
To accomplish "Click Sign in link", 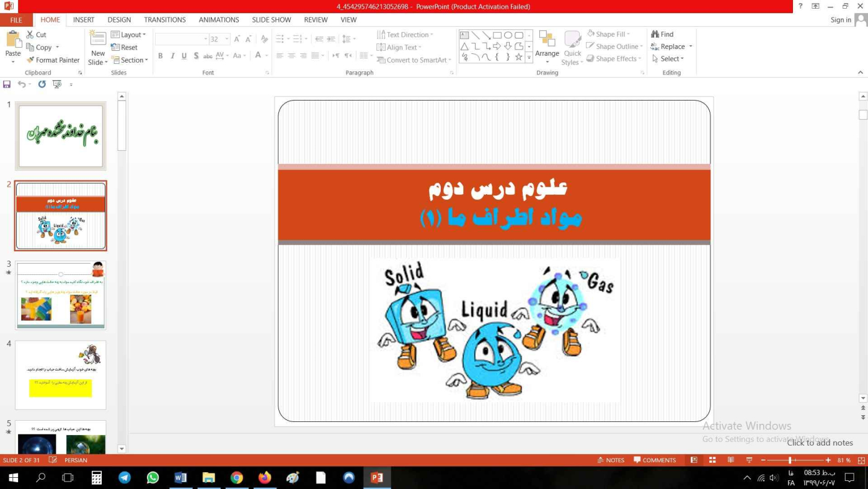I will coord(841,20).
